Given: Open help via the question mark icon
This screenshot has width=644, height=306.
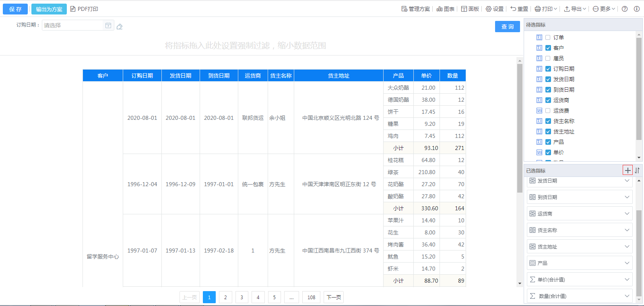Looking at the screenshot, I should point(625,9).
